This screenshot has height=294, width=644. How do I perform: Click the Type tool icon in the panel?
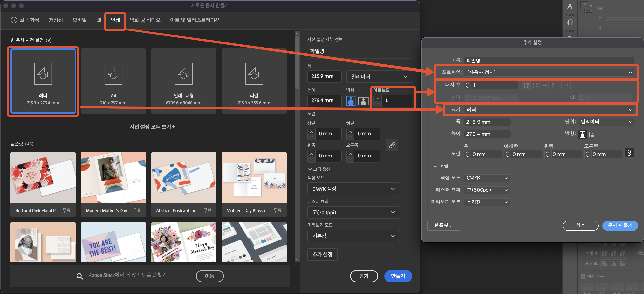tap(570, 6)
